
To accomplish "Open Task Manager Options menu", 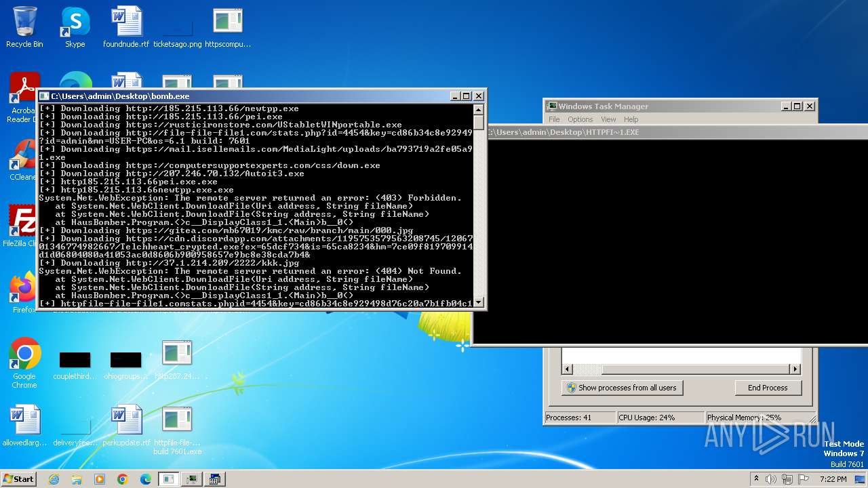I will pos(580,119).
